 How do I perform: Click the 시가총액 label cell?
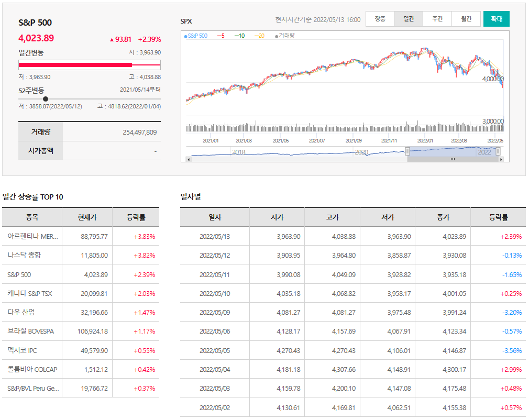40,150
